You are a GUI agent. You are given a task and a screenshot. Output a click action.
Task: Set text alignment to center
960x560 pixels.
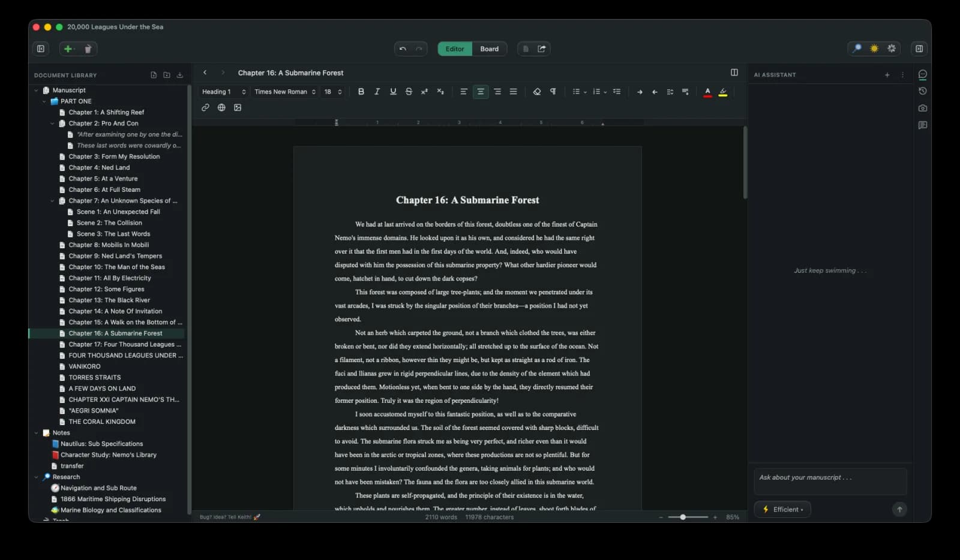481,92
